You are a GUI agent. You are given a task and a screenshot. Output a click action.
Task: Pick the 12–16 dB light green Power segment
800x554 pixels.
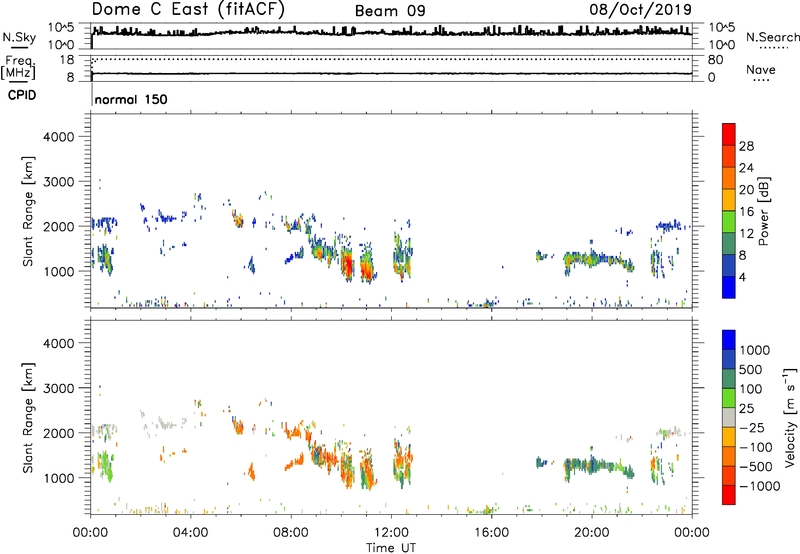click(x=729, y=222)
